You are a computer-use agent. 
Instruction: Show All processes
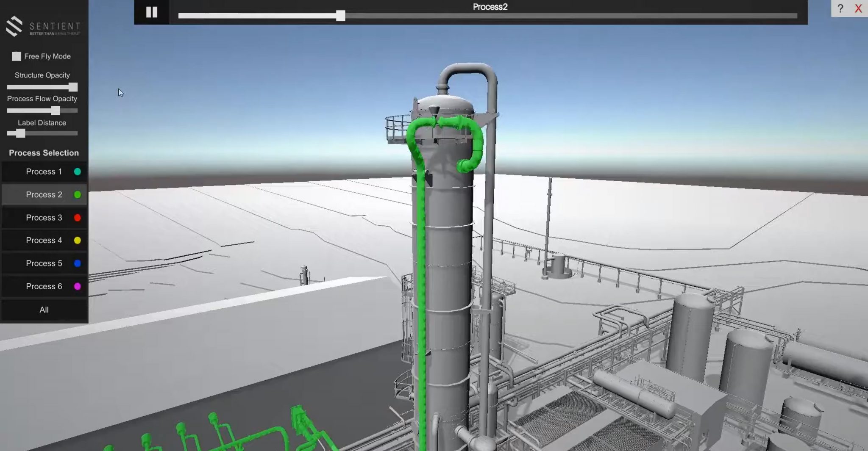coord(44,310)
